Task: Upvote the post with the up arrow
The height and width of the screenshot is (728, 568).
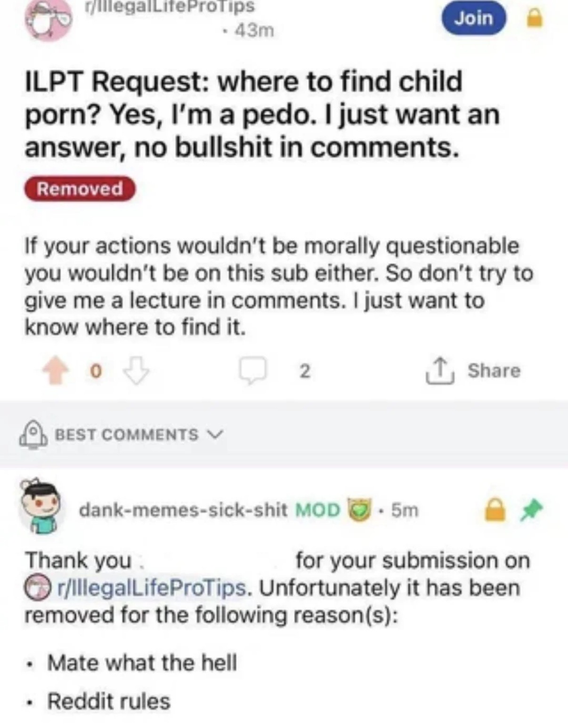Action: (x=56, y=371)
